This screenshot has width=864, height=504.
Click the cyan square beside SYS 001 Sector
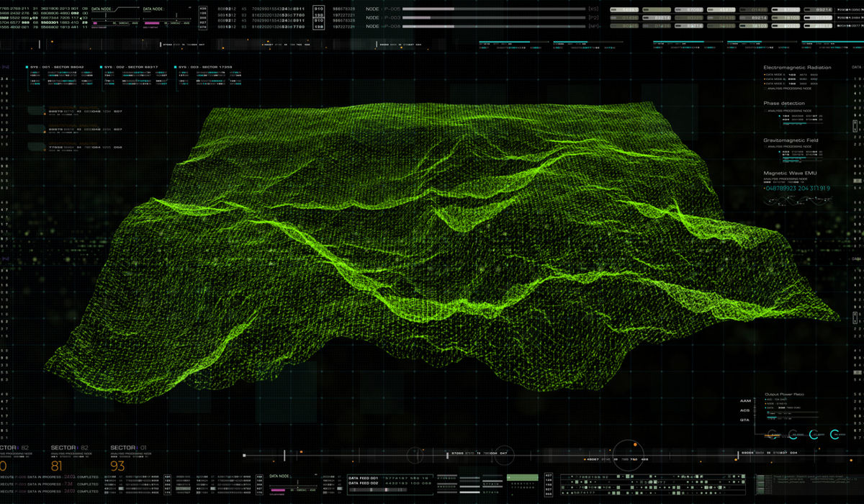(27, 67)
